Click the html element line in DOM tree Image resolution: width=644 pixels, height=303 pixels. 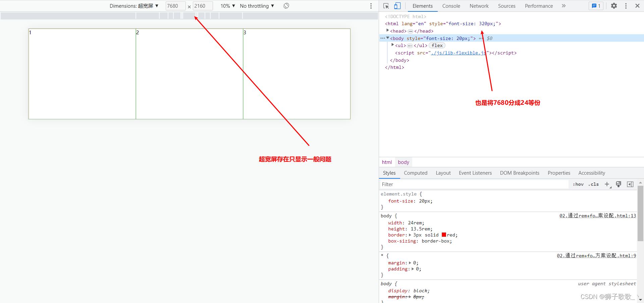[x=443, y=24]
